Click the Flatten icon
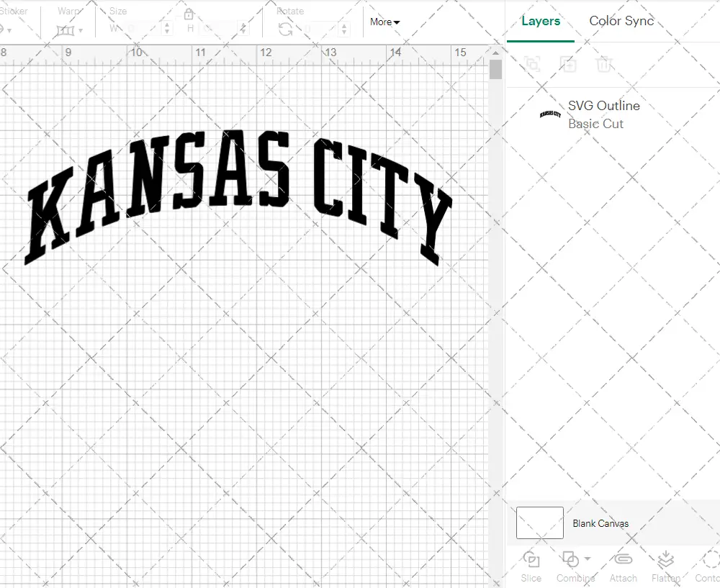This screenshot has width=720, height=588. 666,560
